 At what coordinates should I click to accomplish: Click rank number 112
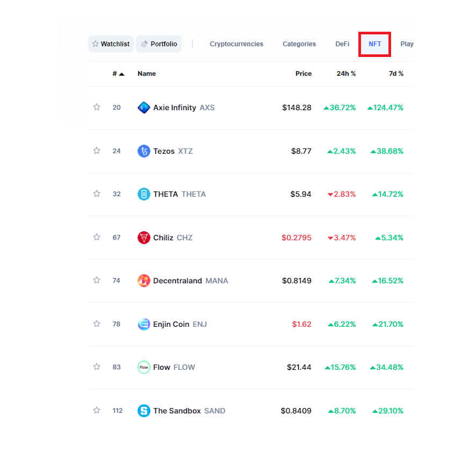(118, 411)
